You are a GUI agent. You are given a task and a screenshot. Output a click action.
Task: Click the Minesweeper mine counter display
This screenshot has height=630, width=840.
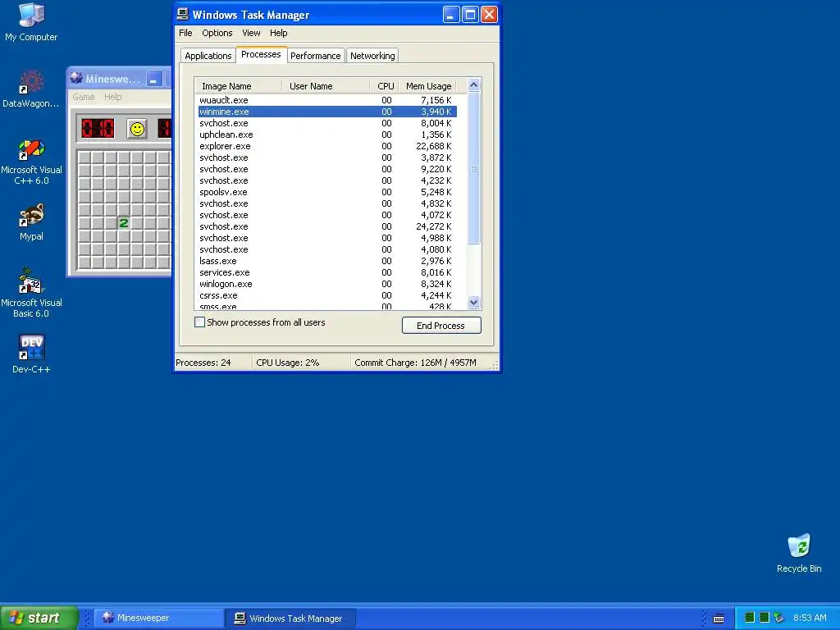[x=98, y=129]
